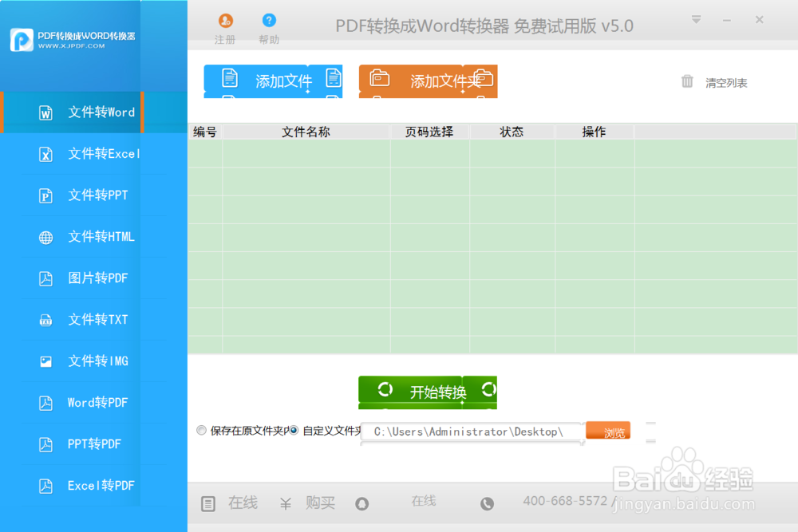The height and width of the screenshot is (532, 798).
Task: Expand the output path list control beside 浏览
Action: (x=650, y=432)
